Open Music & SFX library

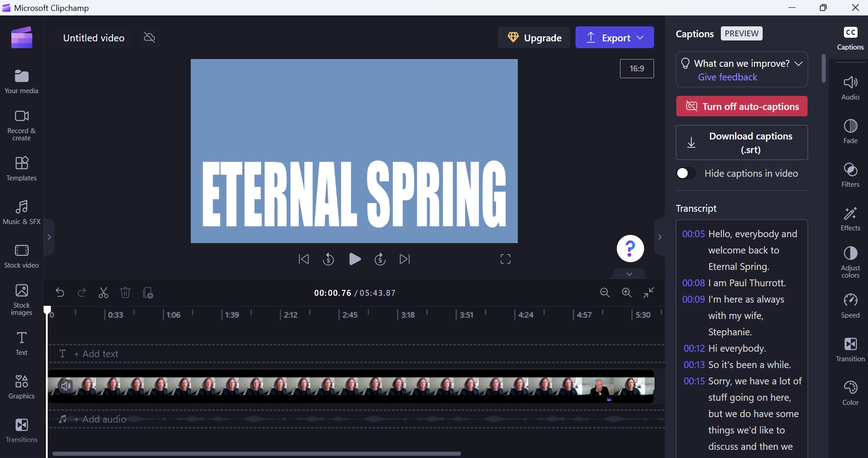(21, 212)
